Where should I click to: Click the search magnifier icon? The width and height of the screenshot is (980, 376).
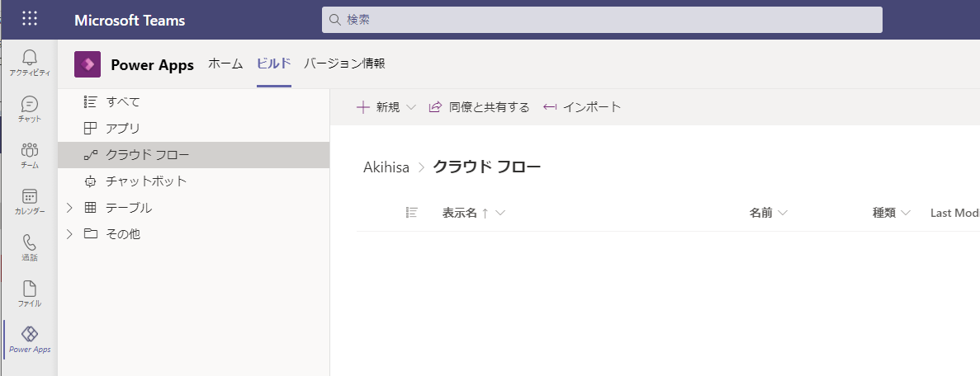pos(334,20)
